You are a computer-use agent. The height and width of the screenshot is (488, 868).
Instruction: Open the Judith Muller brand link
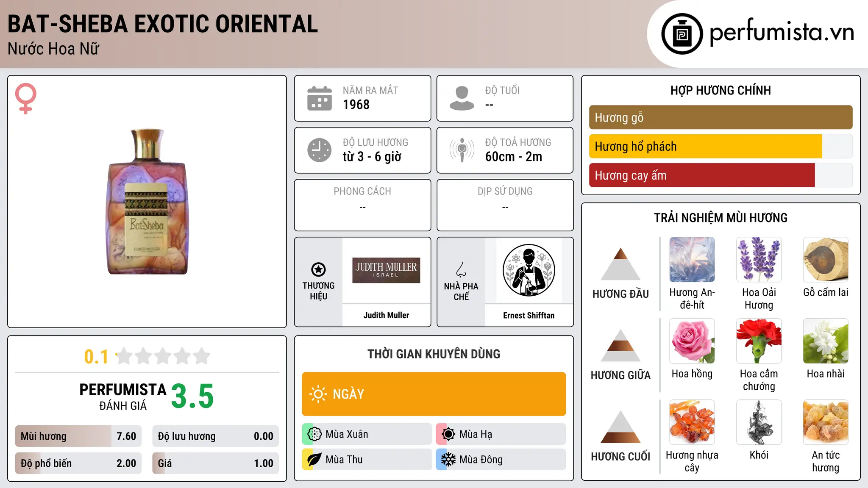(x=386, y=315)
